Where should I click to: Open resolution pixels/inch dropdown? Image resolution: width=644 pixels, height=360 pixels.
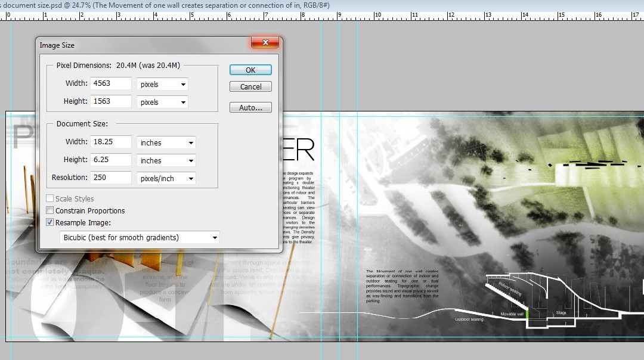[166, 178]
